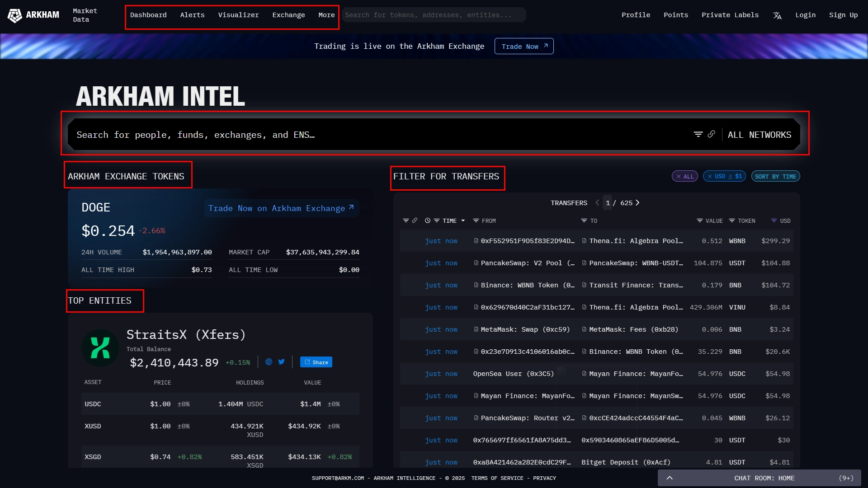The image size is (868, 488).
Task: Click the StraitsX (Xfers) entity name
Action: 186,335
